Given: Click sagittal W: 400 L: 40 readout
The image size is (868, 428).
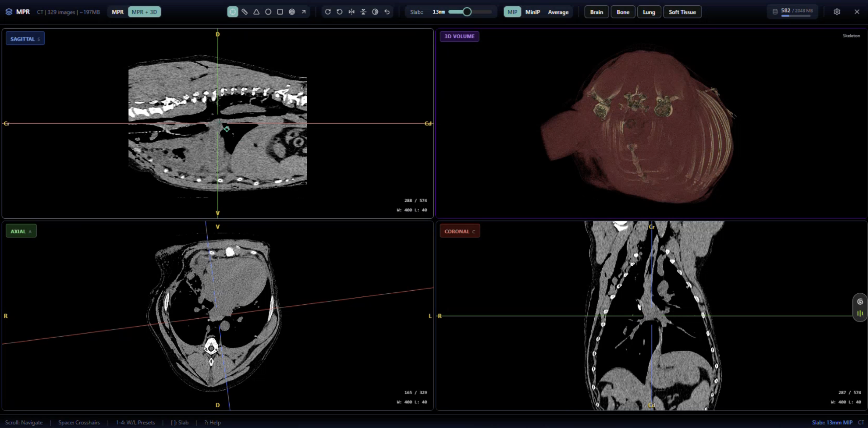Looking at the screenshot, I should (412, 210).
